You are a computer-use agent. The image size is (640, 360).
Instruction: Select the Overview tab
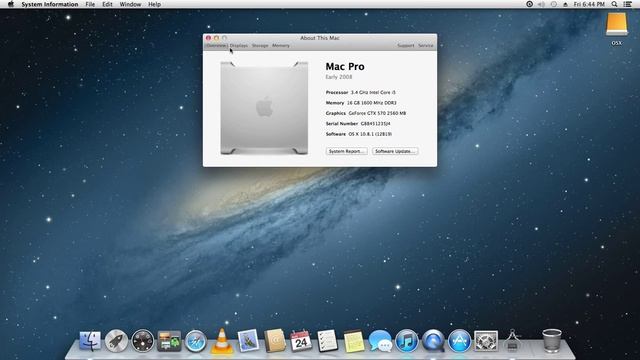(x=216, y=46)
